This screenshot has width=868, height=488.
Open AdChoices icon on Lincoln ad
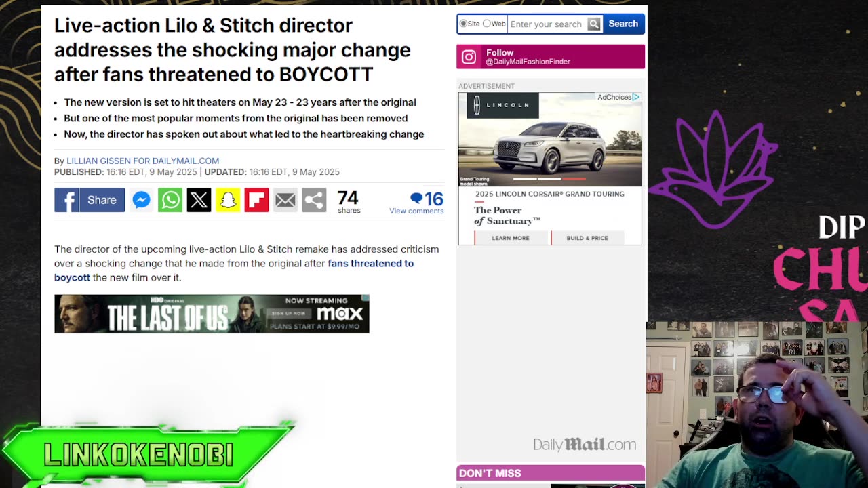click(635, 98)
